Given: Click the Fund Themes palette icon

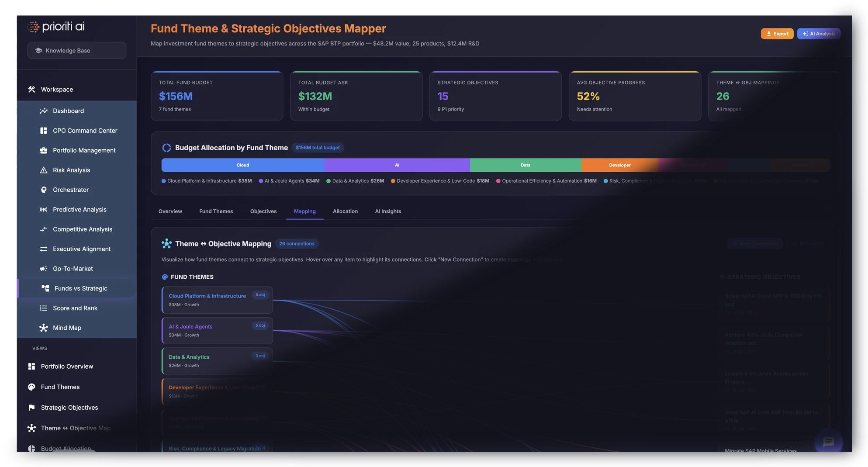Looking at the screenshot, I should pos(31,387).
